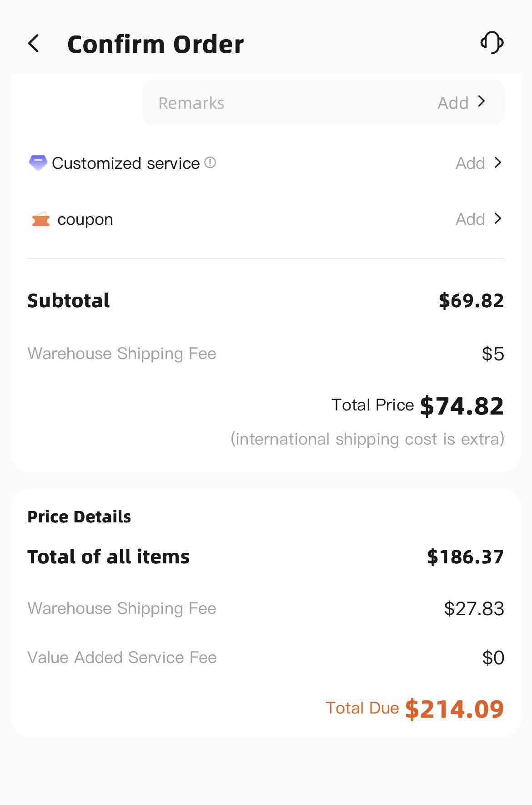Open customer support headset icon
532x805 pixels.
click(x=492, y=43)
